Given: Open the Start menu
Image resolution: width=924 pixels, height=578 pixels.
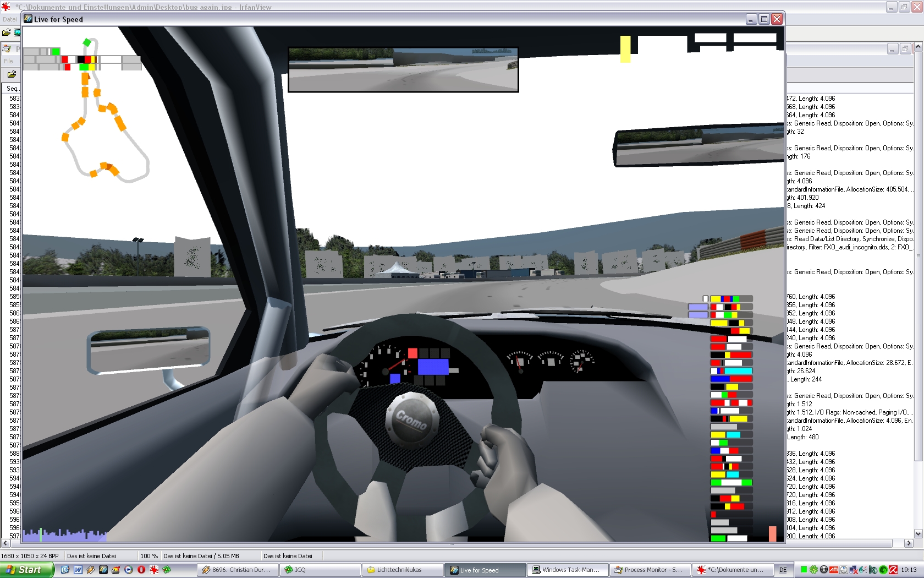Looking at the screenshot, I should (x=28, y=570).
